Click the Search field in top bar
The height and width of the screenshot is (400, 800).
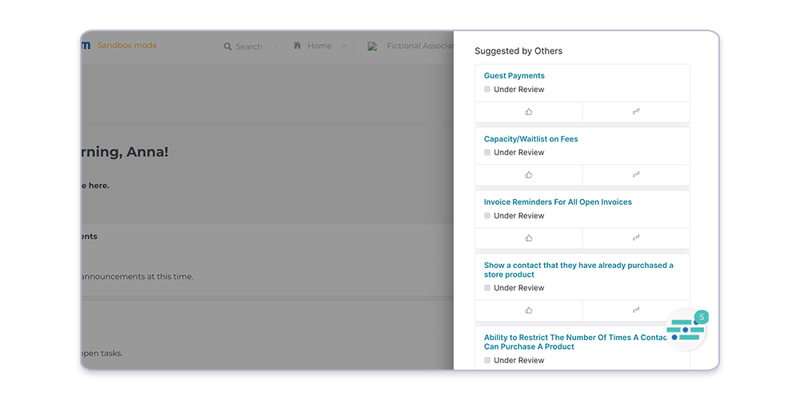[x=243, y=46]
